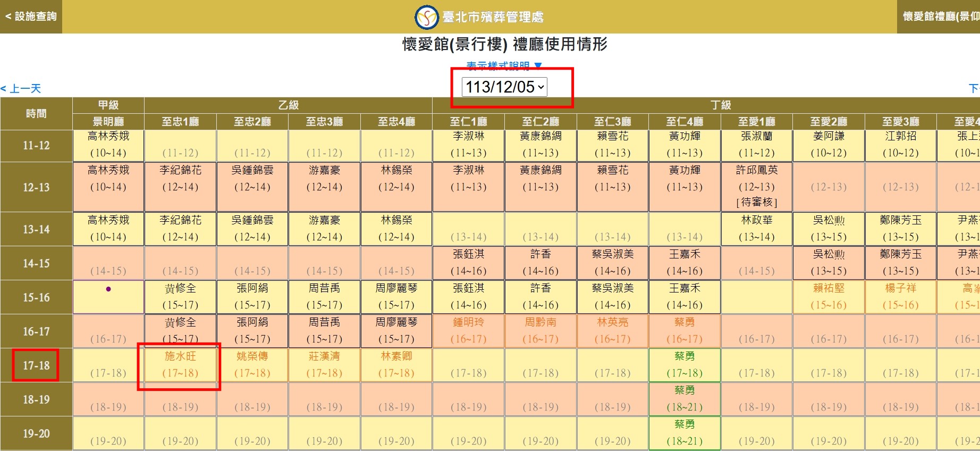The image size is (980, 451).
Task: Click 張阿絹 cell in 16-17 row
Action: (252, 331)
